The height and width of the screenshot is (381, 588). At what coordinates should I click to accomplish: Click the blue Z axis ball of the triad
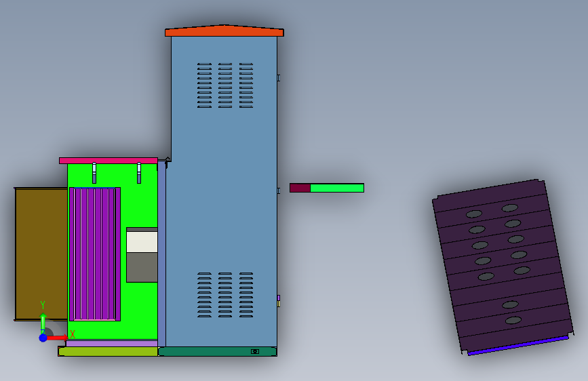coord(43,338)
